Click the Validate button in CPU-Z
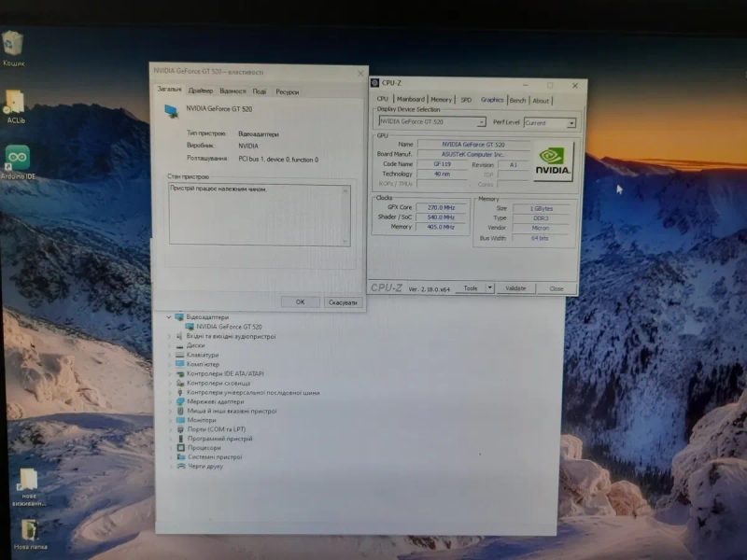The width and height of the screenshot is (747, 560). tap(515, 288)
